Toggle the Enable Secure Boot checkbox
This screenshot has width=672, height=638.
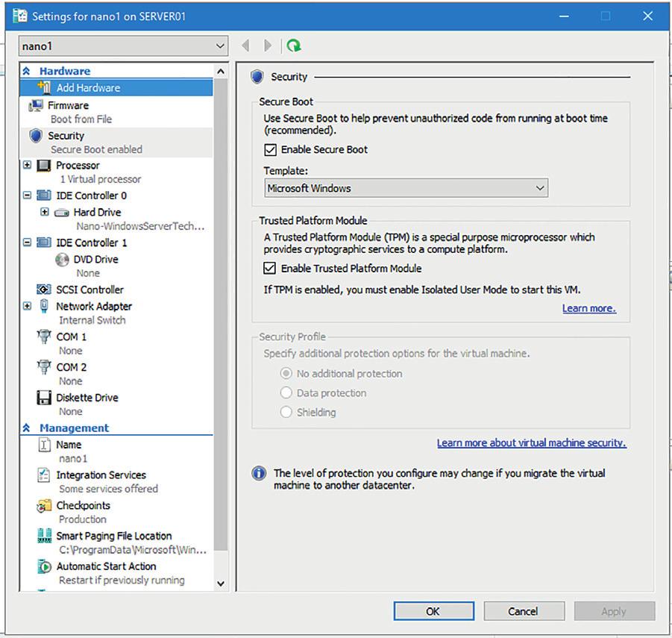[270, 150]
